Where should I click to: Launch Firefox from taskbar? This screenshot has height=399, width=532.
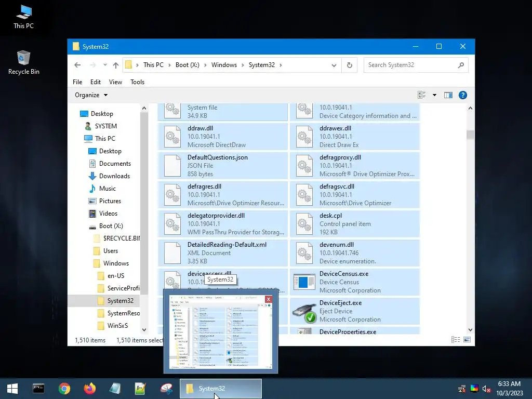90,389
